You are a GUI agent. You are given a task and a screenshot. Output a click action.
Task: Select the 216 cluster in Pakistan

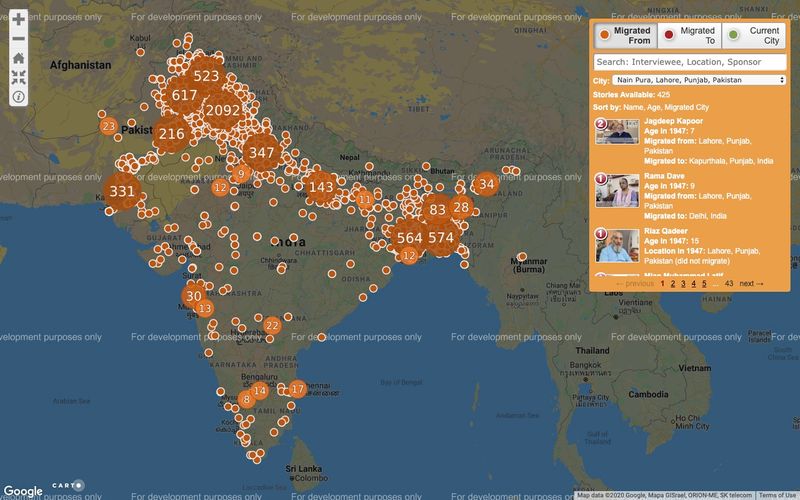click(x=171, y=134)
